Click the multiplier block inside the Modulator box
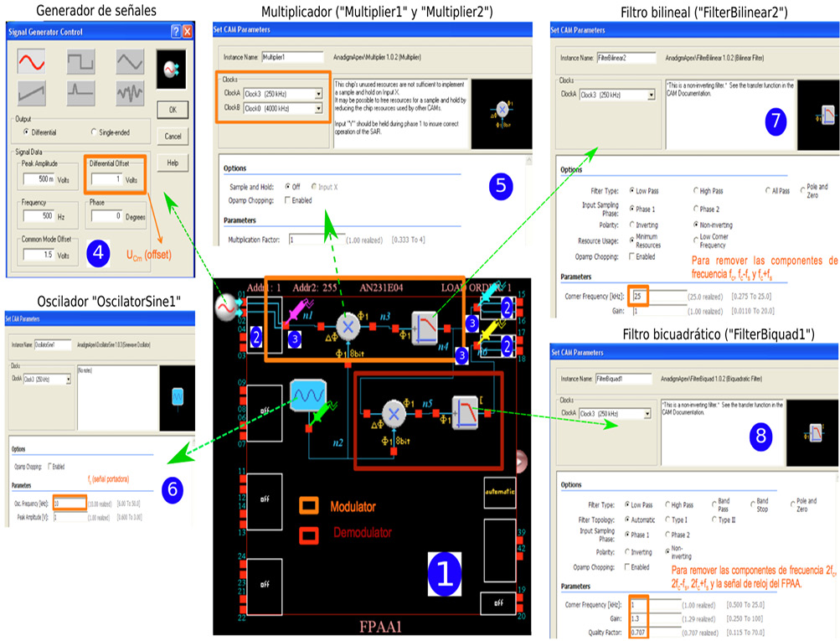The image size is (840, 641). click(346, 326)
